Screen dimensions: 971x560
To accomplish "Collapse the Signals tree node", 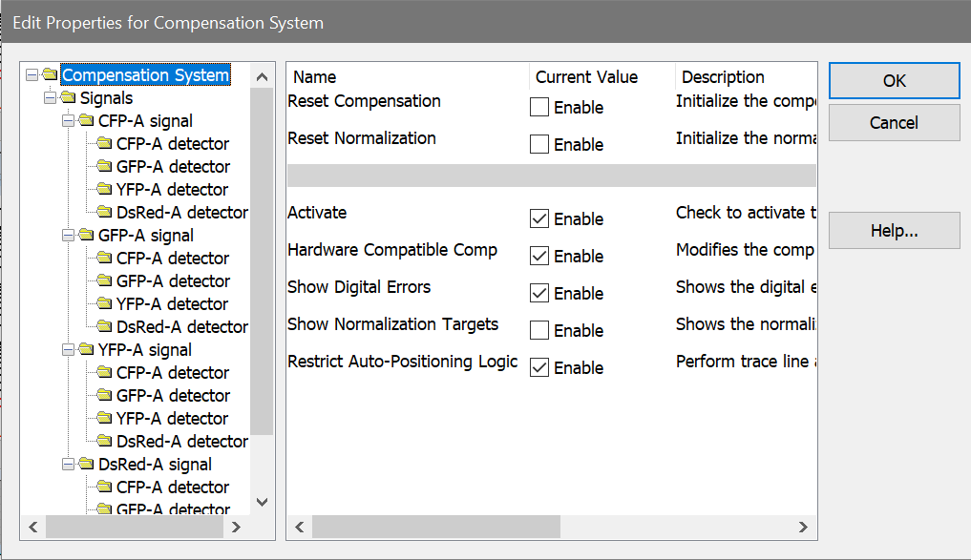I will (50, 98).
